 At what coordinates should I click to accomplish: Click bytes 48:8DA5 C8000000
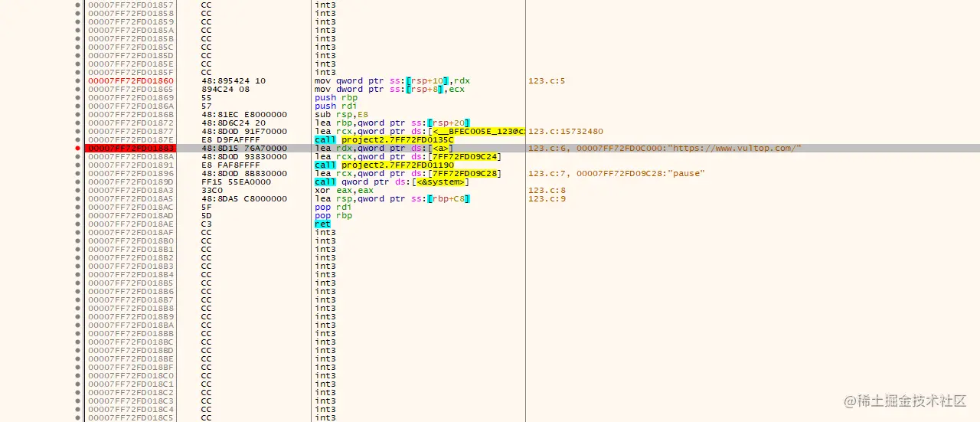pos(244,198)
